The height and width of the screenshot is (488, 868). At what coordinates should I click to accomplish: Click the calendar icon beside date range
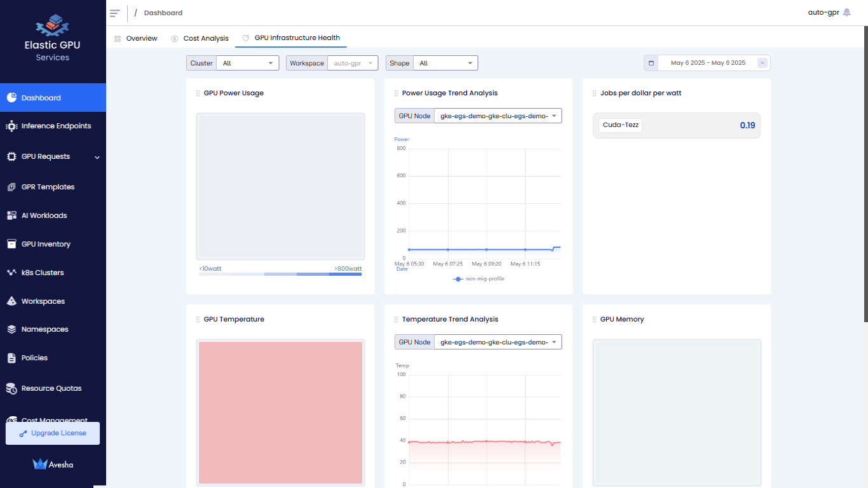651,63
